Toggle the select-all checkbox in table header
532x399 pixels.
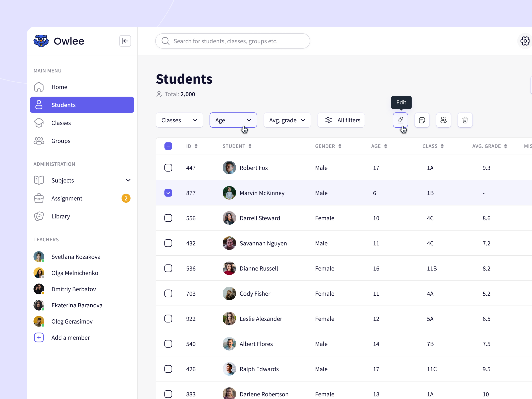tap(168, 146)
